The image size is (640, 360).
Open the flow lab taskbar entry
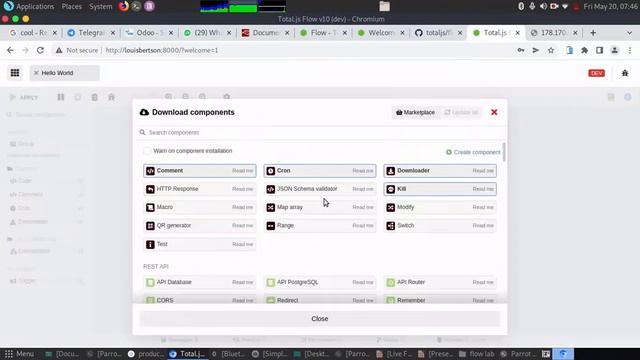(476, 354)
